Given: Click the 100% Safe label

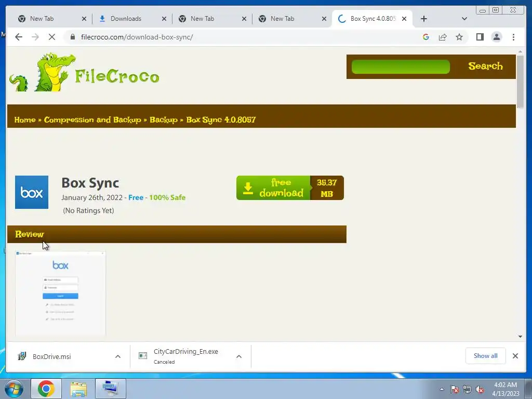Looking at the screenshot, I should pyautogui.click(x=167, y=197).
